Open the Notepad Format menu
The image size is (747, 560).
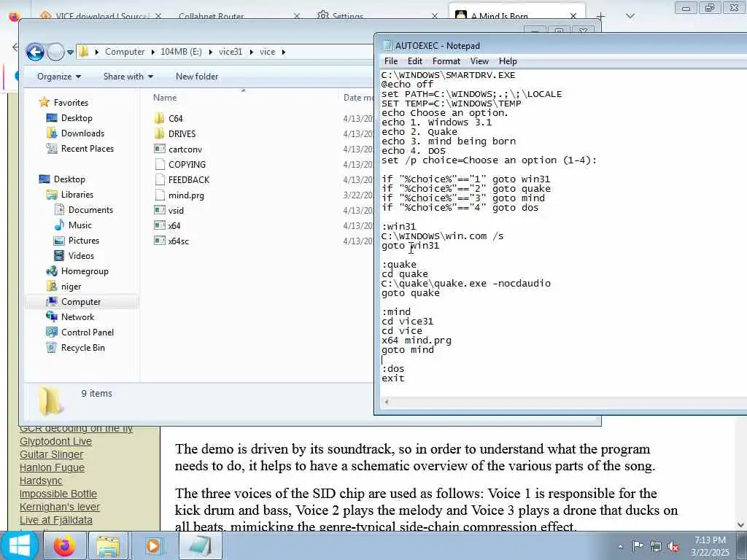(x=446, y=61)
